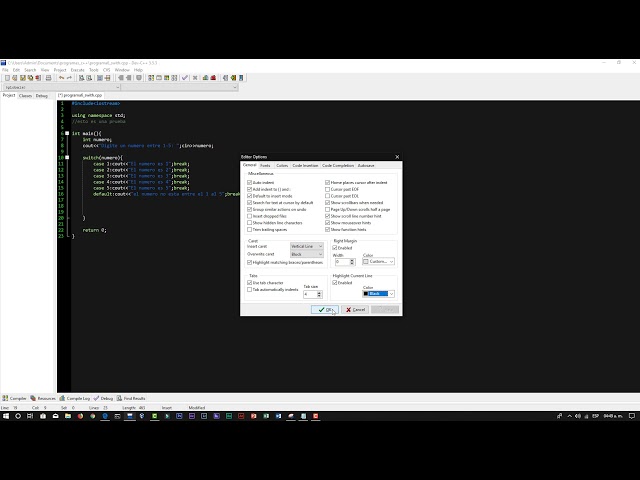Open the Find Results bottom tab
This screenshot has height=480, width=640.
(131, 398)
